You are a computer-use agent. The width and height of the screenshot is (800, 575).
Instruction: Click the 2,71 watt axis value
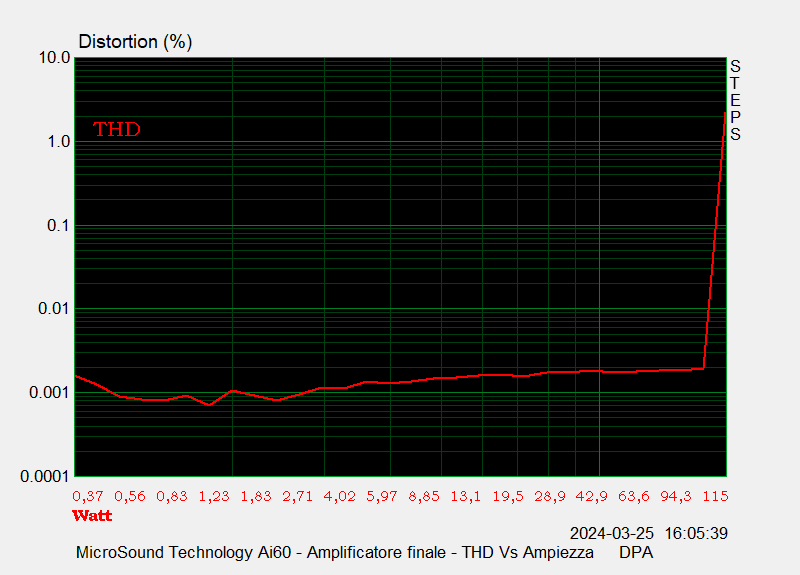click(297, 496)
